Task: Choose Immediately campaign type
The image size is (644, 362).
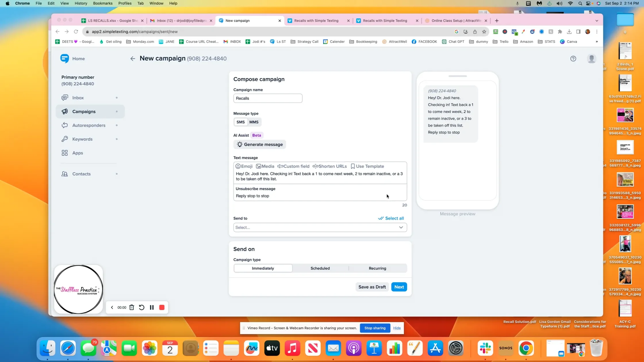Action: (x=263, y=268)
